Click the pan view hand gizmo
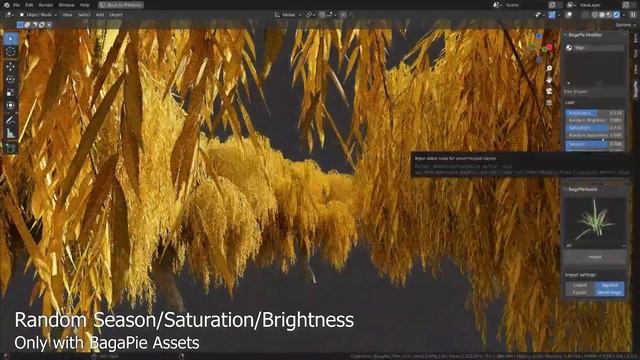The width and height of the screenshot is (640, 360). click(x=549, y=80)
